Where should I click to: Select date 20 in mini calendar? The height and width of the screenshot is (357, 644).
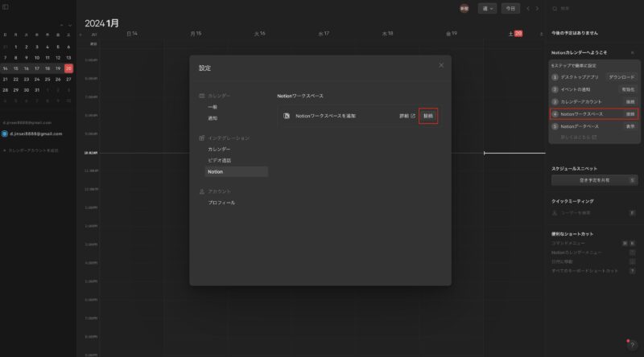[68, 68]
